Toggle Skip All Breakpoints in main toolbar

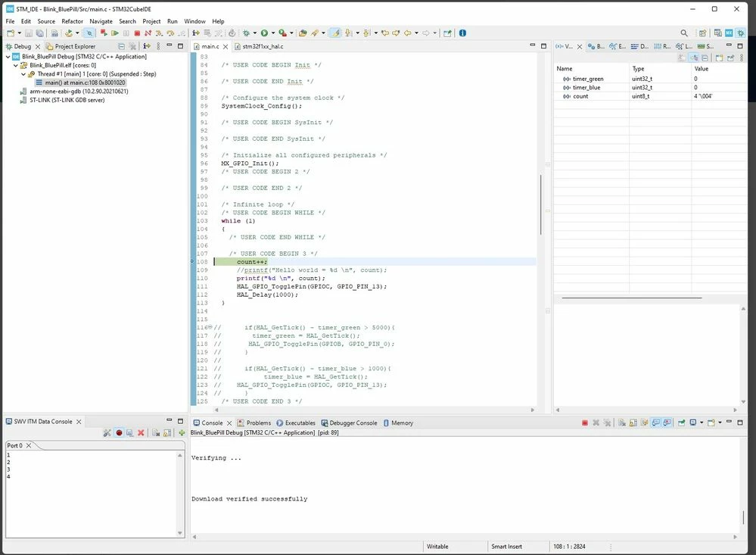click(x=89, y=33)
